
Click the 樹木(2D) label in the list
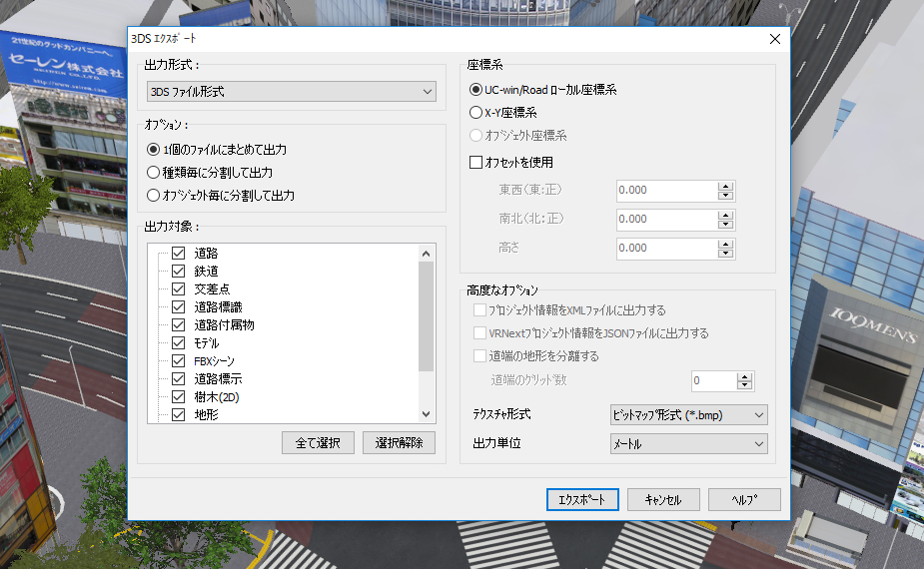pyautogui.click(x=217, y=397)
